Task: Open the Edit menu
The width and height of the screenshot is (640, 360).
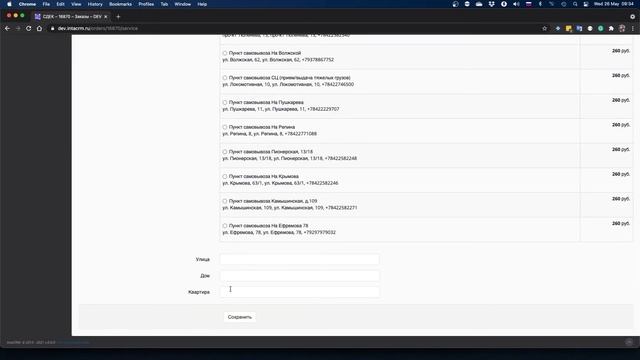Action: (60, 4)
